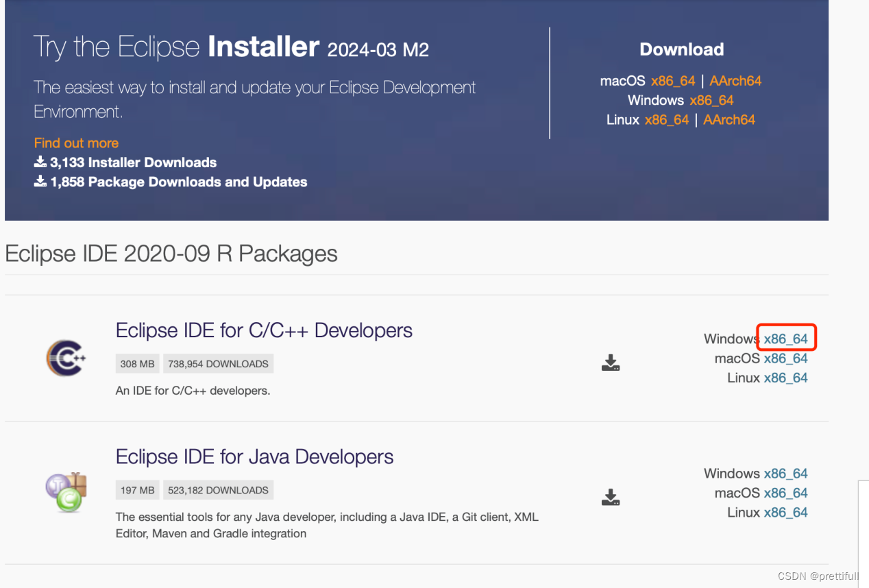
Task: Open Installer macOS AArch64 download link
Action: coord(735,81)
